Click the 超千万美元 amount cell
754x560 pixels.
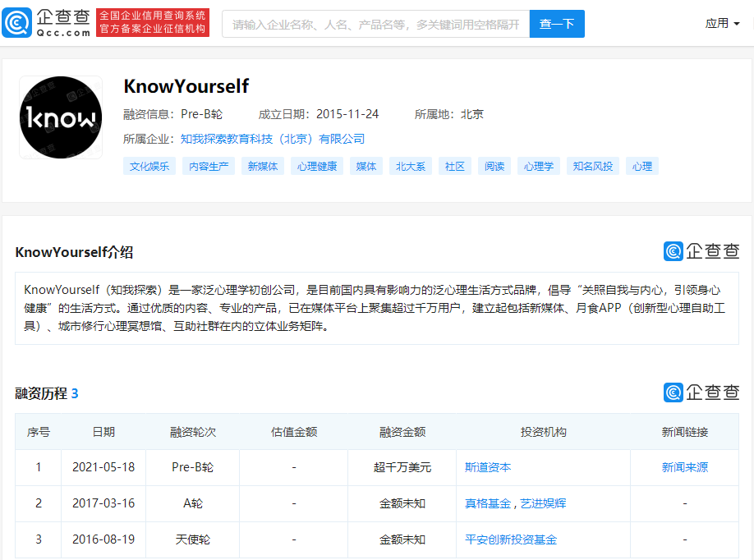tap(402, 467)
